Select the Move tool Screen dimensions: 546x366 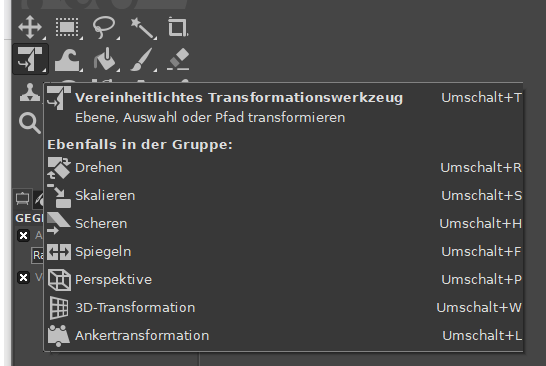[30, 27]
